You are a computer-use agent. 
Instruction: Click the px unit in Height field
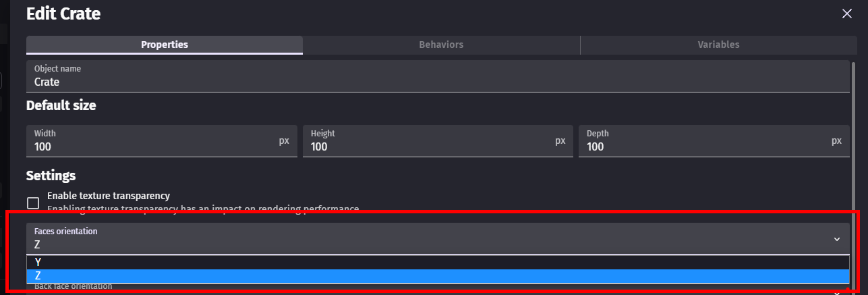coord(560,141)
